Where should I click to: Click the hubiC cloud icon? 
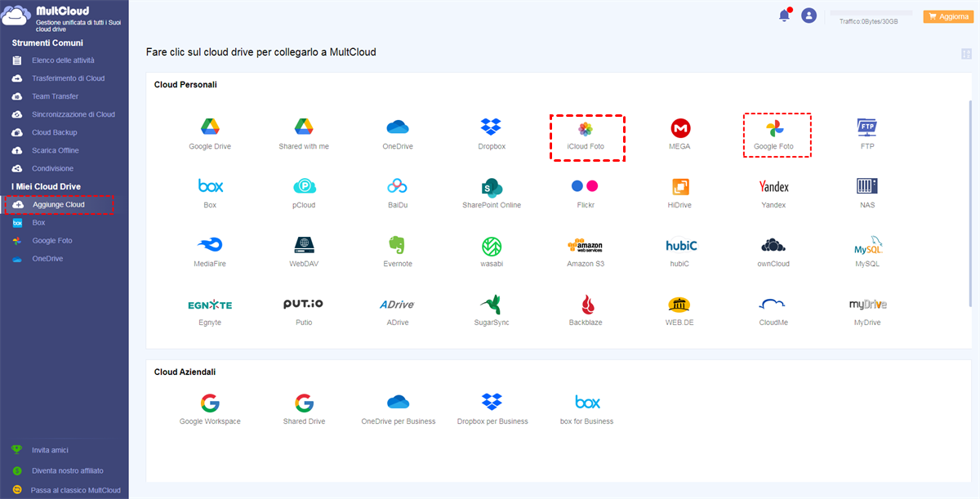point(680,245)
